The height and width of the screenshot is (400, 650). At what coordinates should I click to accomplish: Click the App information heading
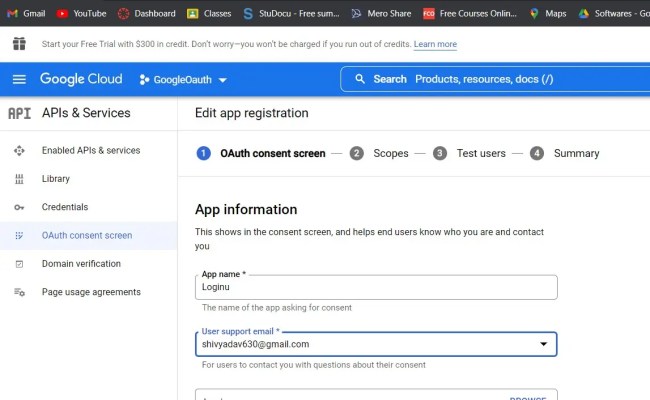(x=246, y=209)
